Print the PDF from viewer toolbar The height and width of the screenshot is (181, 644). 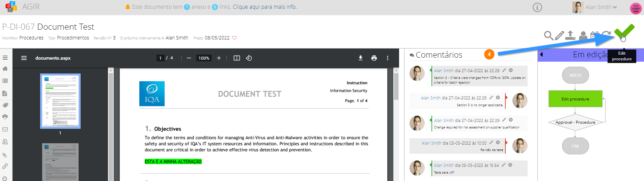tap(374, 58)
